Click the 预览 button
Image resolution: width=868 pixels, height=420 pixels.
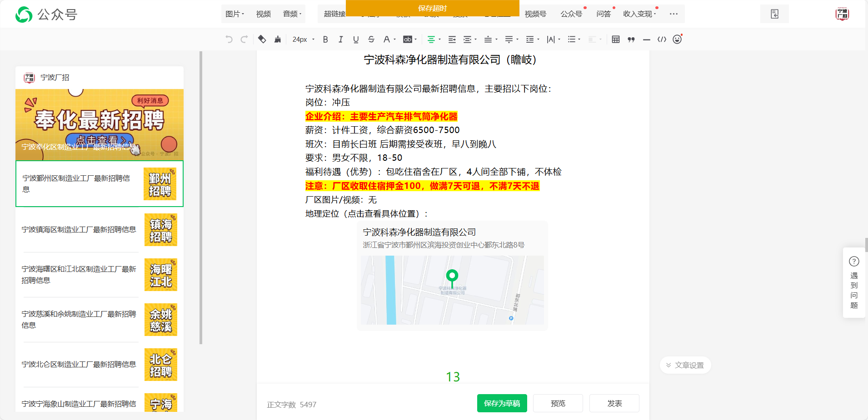pyautogui.click(x=558, y=403)
